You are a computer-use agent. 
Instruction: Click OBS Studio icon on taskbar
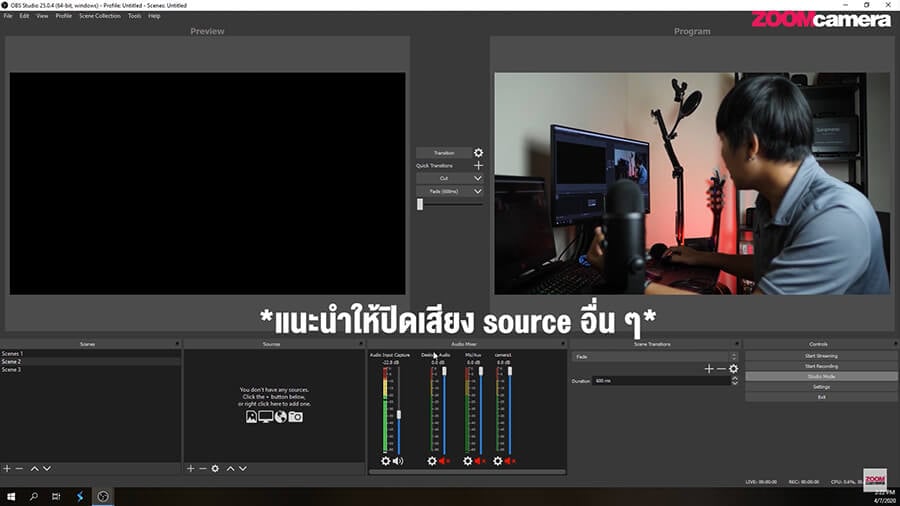coord(103,497)
